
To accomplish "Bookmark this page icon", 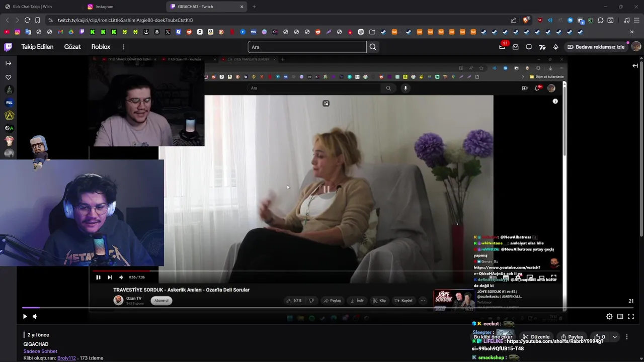I will click(37, 20).
